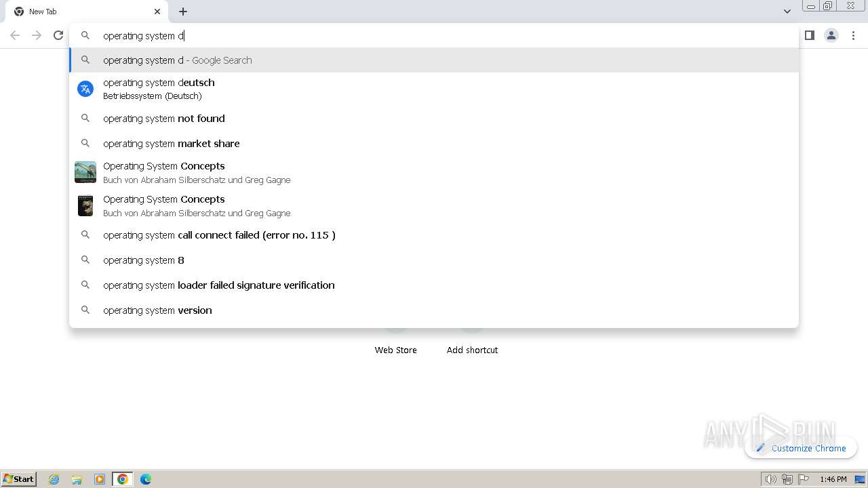Click the taskbar clock 1:46 PM
The width and height of the screenshot is (868, 488).
coord(833,479)
